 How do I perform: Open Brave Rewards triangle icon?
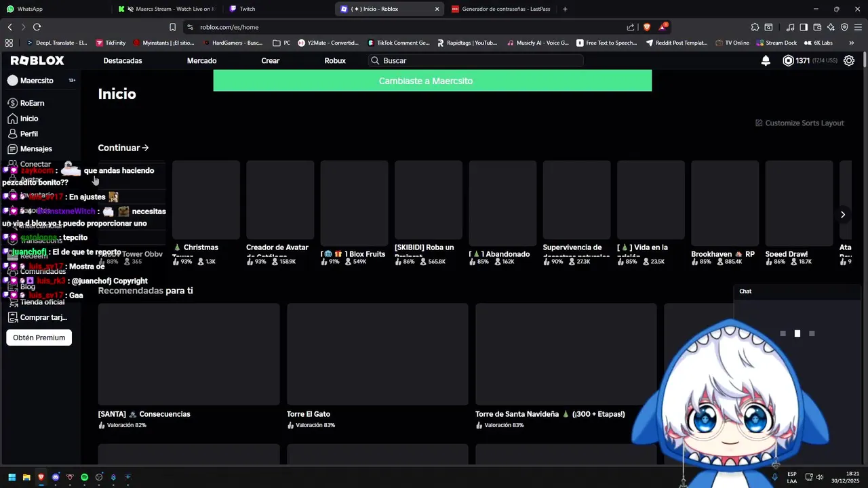pos(664,27)
